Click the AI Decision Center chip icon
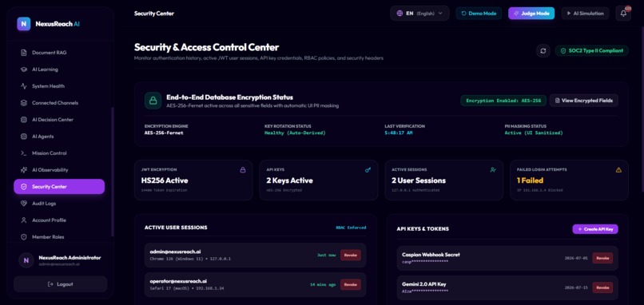Viewport: 644px width, 305px height. [24, 120]
